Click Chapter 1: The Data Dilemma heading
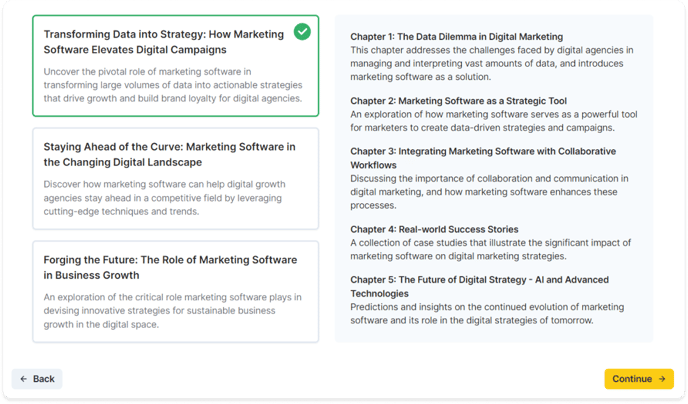This screenshot has height=404, width=688. click(x=456, y=37)
